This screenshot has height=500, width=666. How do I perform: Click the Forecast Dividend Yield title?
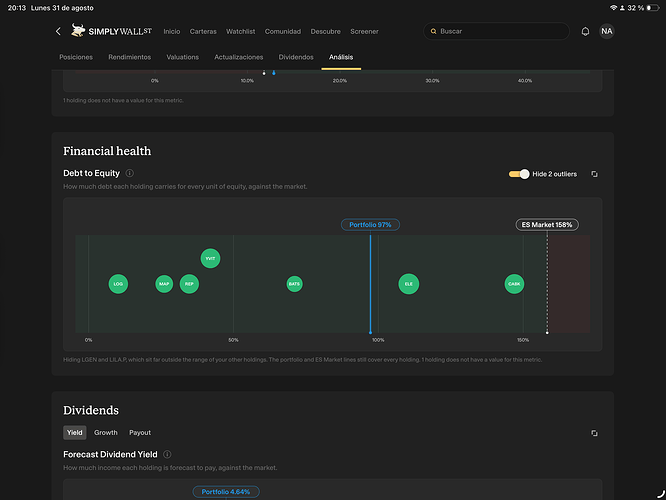110,454
